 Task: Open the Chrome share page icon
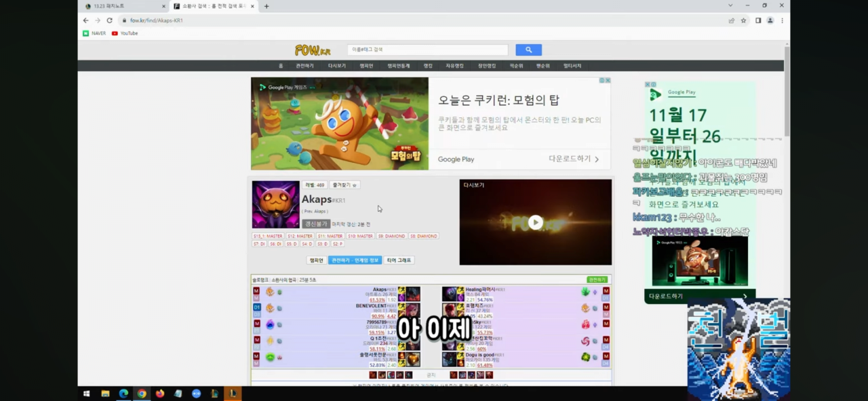(x=731, y=20)
